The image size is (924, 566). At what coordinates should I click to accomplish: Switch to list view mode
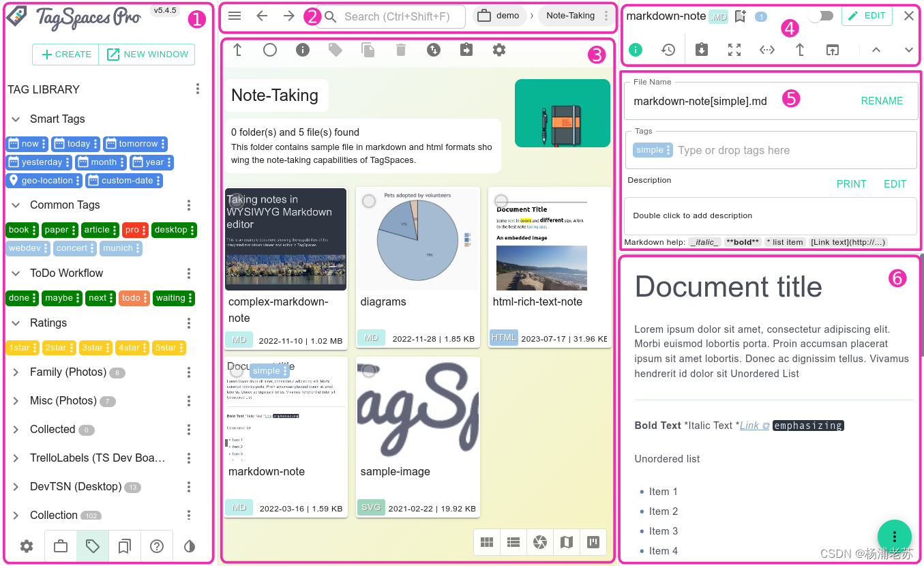click(513, 542)
